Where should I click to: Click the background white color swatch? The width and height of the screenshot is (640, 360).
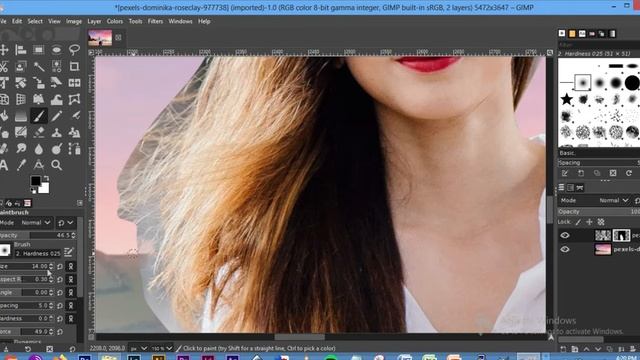tap(44, 188)
